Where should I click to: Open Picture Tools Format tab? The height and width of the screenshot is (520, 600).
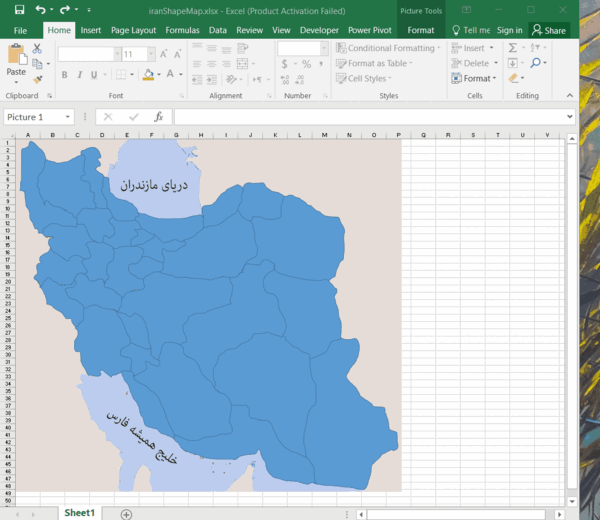coord(421,30)
